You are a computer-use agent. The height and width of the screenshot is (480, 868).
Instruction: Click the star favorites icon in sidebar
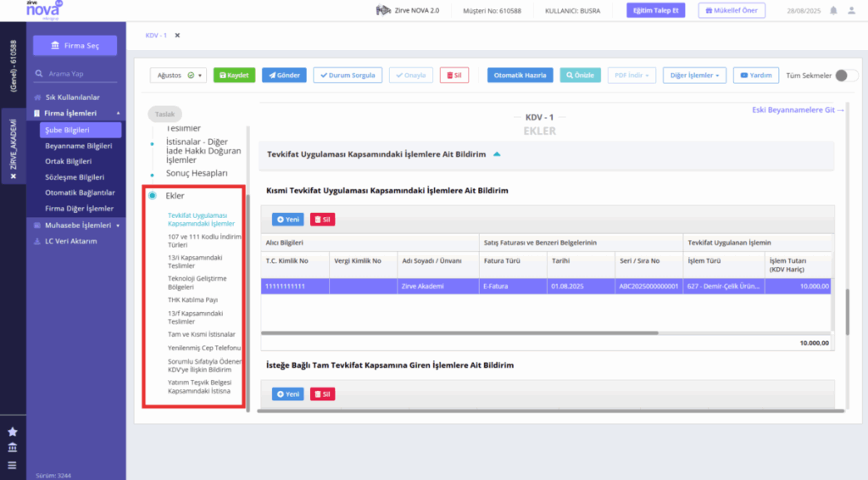coord(12,432)
